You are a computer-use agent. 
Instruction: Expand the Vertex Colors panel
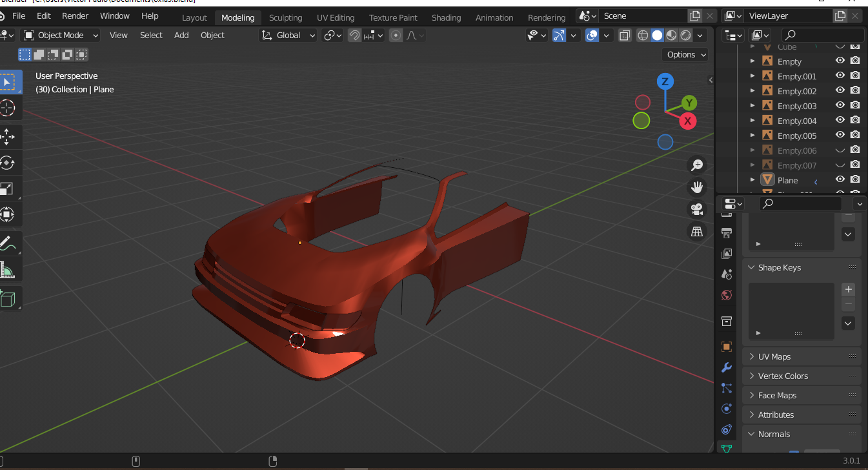[751, 376]
